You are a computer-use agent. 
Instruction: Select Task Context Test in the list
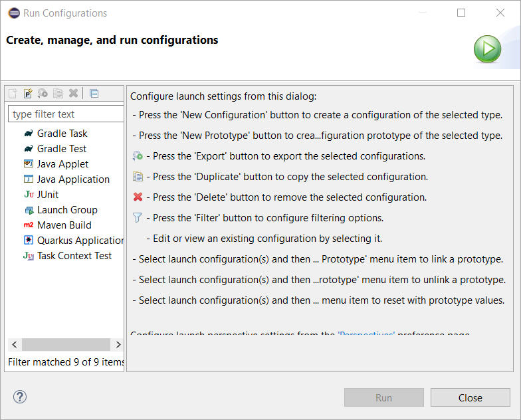[74, 256]
